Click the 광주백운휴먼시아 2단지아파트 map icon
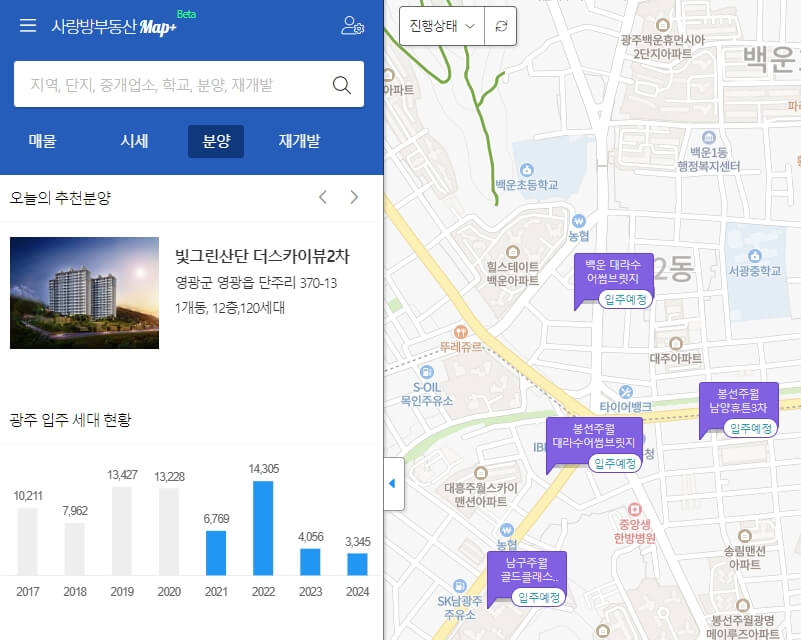The height and width of the screenshot is (640, 801). [x=663, y=25]
